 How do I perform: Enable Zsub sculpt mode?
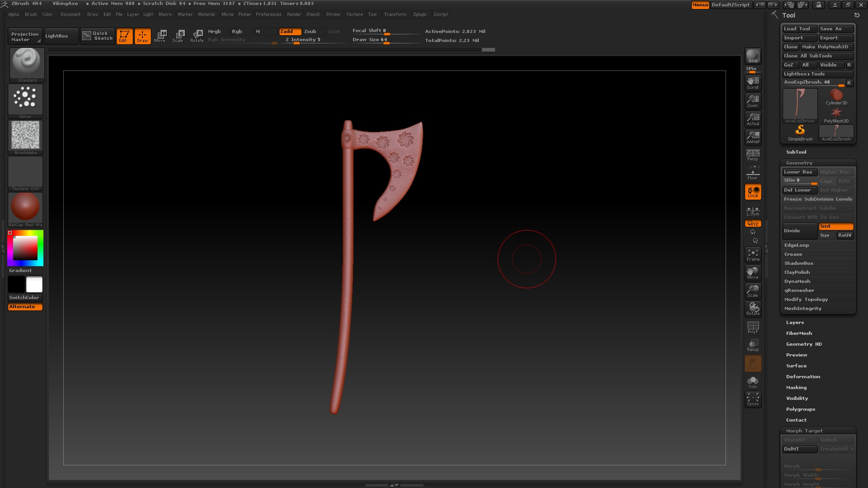click(310, 32)
